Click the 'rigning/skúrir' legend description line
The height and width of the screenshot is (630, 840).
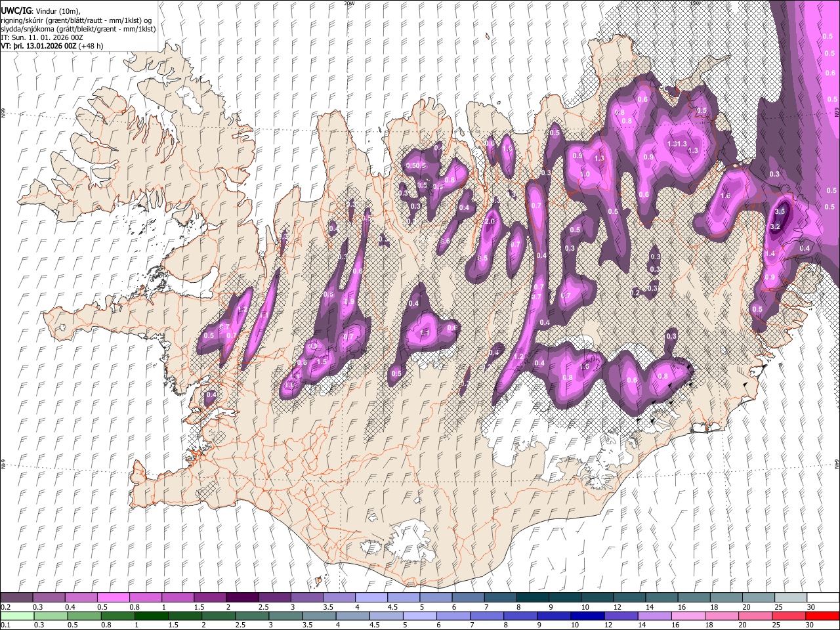[77, 20]
